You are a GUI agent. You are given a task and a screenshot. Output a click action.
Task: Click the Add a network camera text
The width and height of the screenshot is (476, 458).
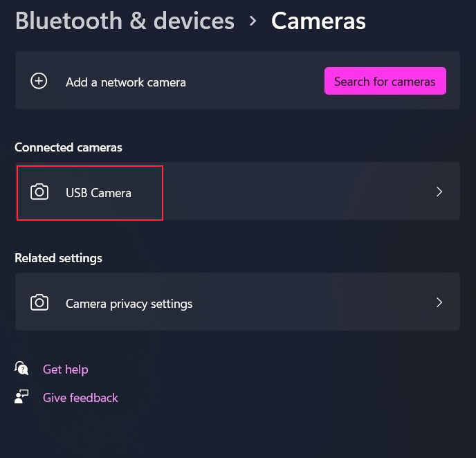[x=125, y=82]
